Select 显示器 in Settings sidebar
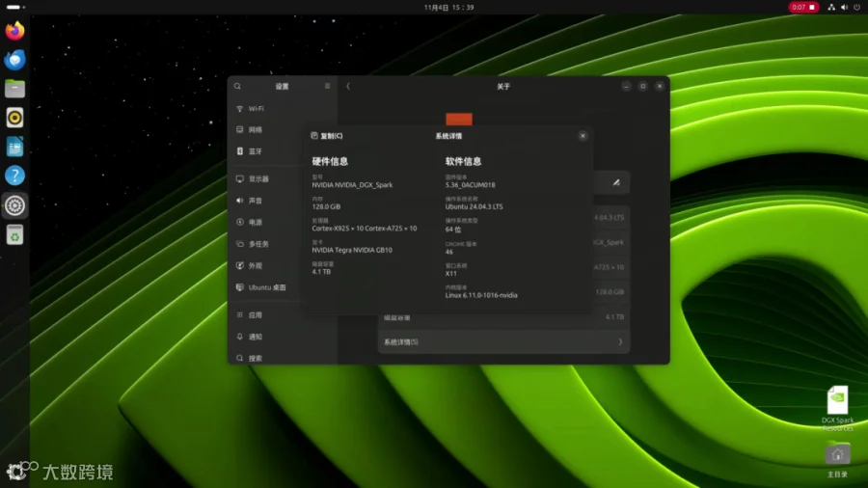The height and width of the screenshot is (488, 868). (283, 179)
